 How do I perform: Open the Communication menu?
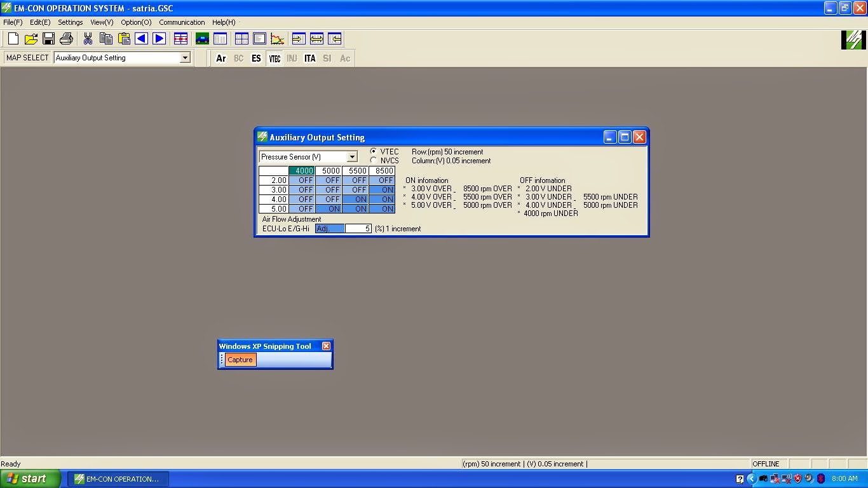(182, 22)
